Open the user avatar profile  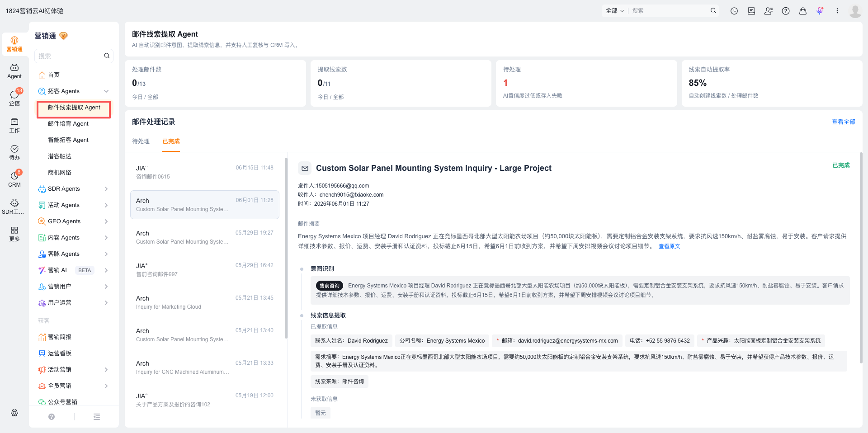(855, 11)
